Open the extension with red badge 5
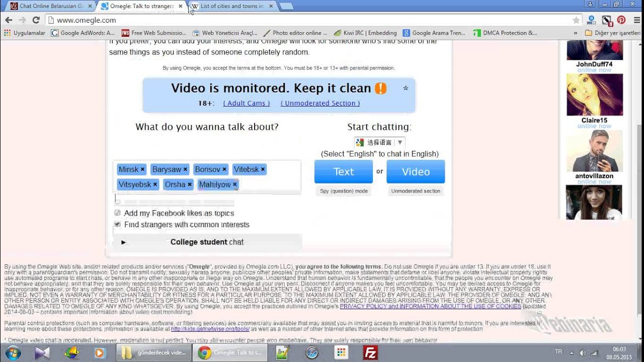The image size is (644, 362). [607, 20]
